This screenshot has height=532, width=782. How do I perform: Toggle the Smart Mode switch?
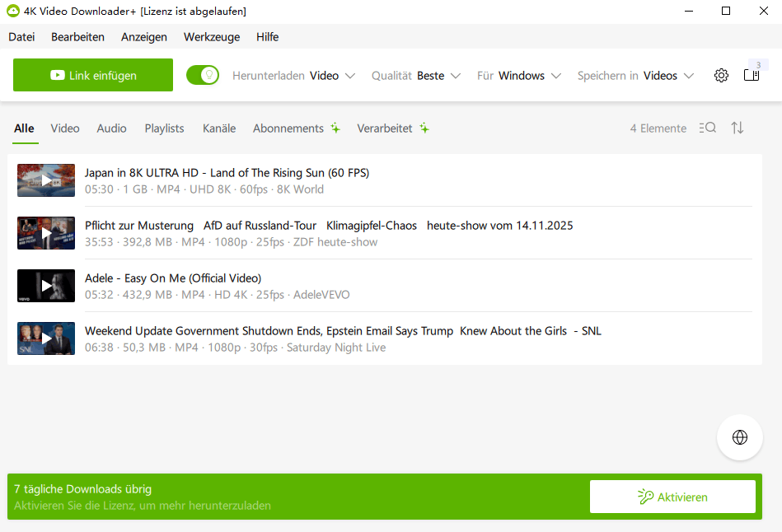click(203, 75)
